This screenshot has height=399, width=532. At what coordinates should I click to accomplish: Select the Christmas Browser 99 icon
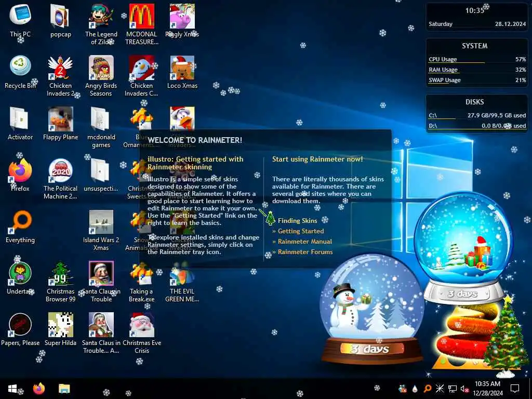[60, 282]
